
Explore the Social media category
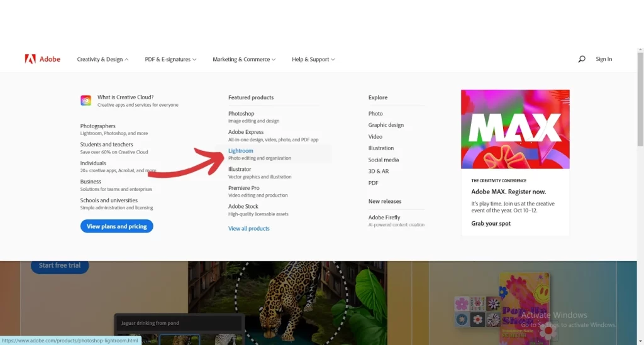[384, 160]
